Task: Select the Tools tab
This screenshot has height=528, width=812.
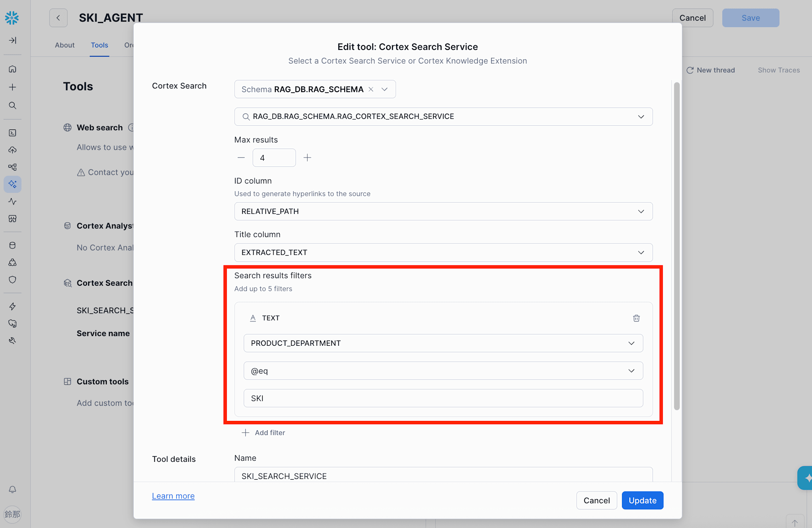Action: pos(99,45)
